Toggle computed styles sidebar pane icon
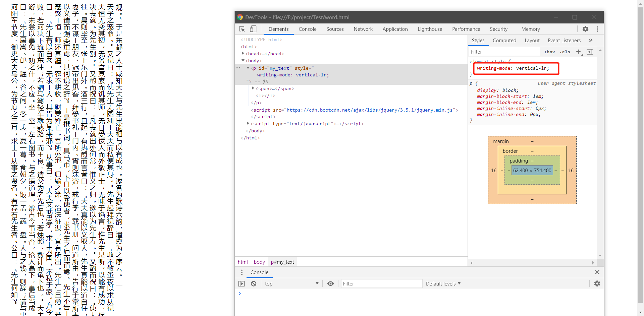Image resolution: width=644 pixels, height=316 pixels. tap(590, 52)
